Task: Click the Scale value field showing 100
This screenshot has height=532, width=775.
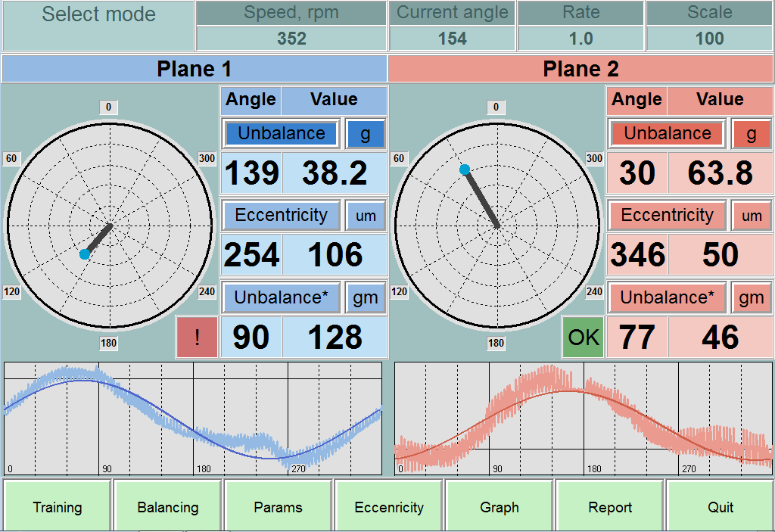Action: (x=709, y=39)
